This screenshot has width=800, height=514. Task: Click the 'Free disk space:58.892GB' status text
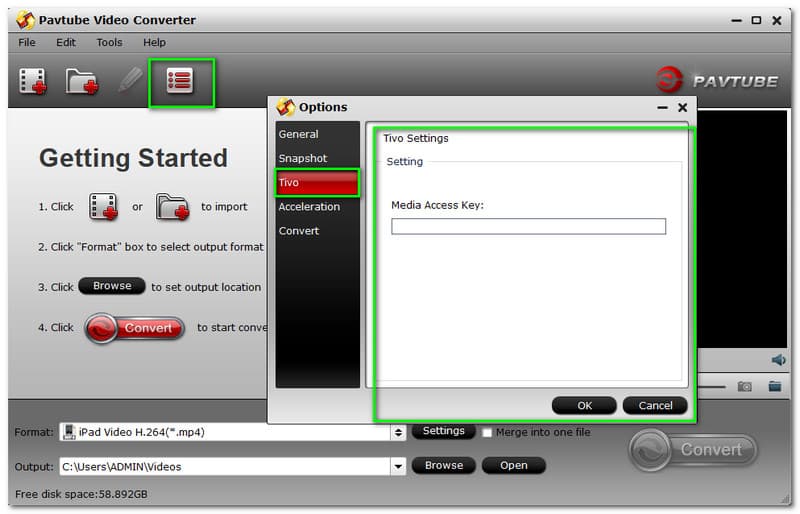tap(81, 494)
